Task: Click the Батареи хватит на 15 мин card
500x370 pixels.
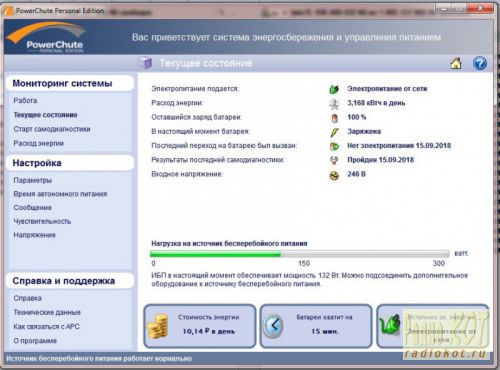Action: point(316,326)
